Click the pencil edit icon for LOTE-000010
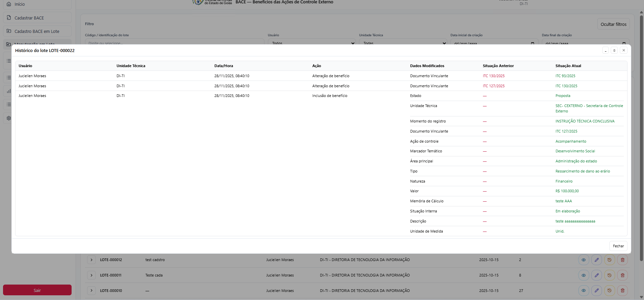 point(597,291)
